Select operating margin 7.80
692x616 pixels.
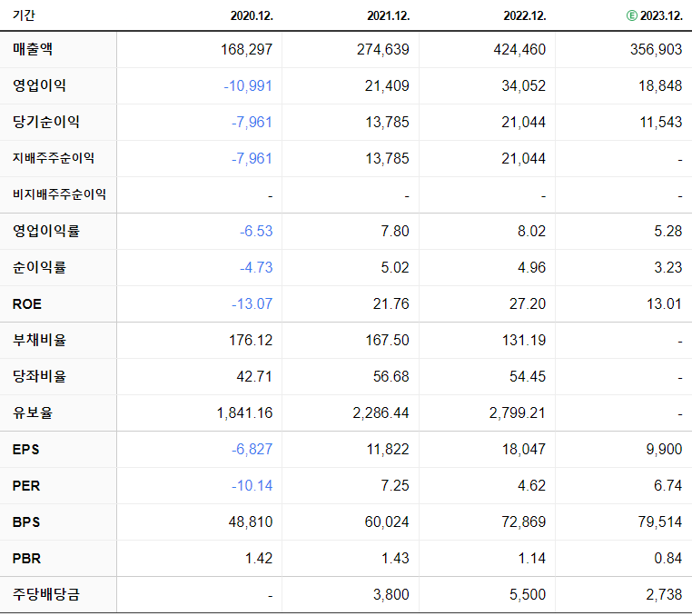point(395,231)
